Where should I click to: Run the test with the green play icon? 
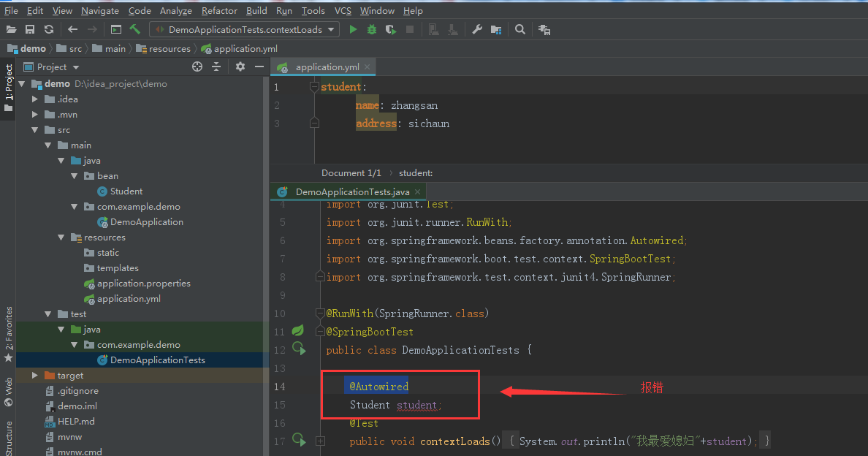(353, 30)
